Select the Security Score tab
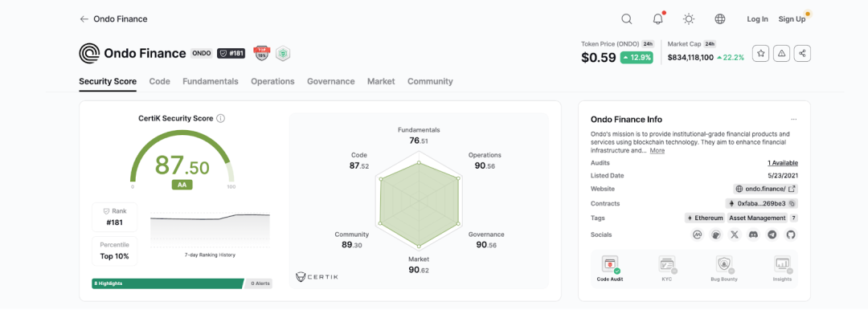868x310 pixels. pyautogui.click(x=108, y=81)
